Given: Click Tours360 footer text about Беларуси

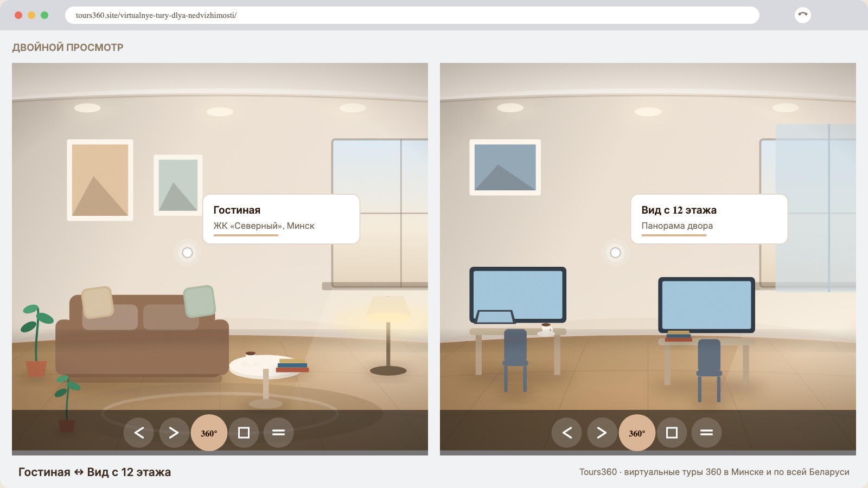Looking at the screenshot, I should (x=714, y=472).
